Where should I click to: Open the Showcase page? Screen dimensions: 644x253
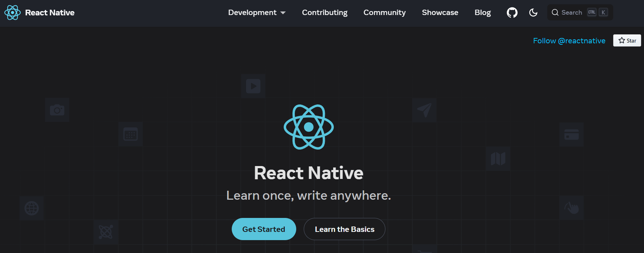[x=440, y=13]
